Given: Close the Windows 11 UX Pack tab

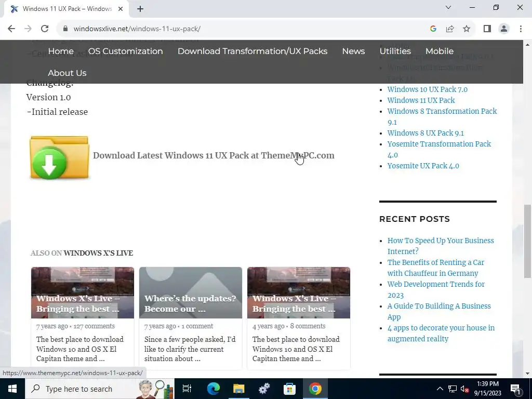Looking at the screenshot, I should (x=121, y=9).
